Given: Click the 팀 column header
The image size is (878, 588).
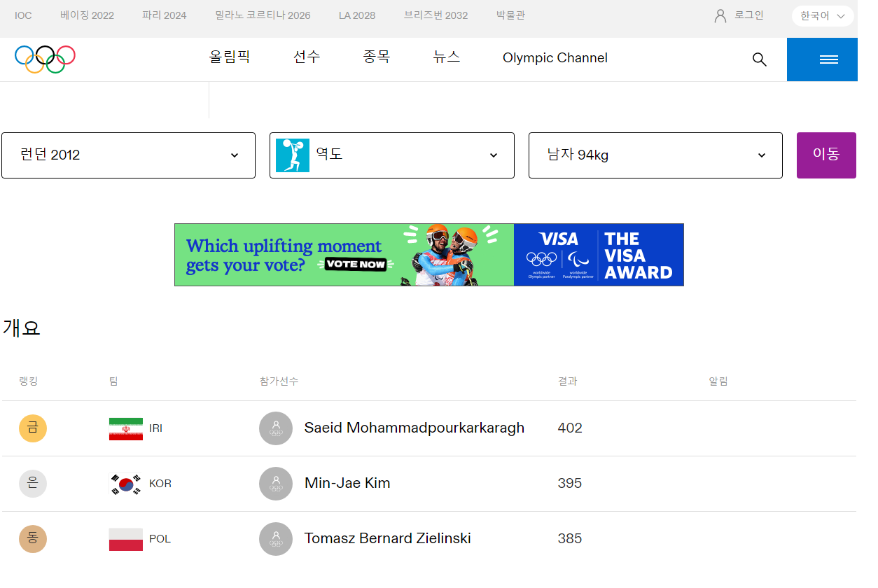Looking at the screenshot, I should pos(113,381).
